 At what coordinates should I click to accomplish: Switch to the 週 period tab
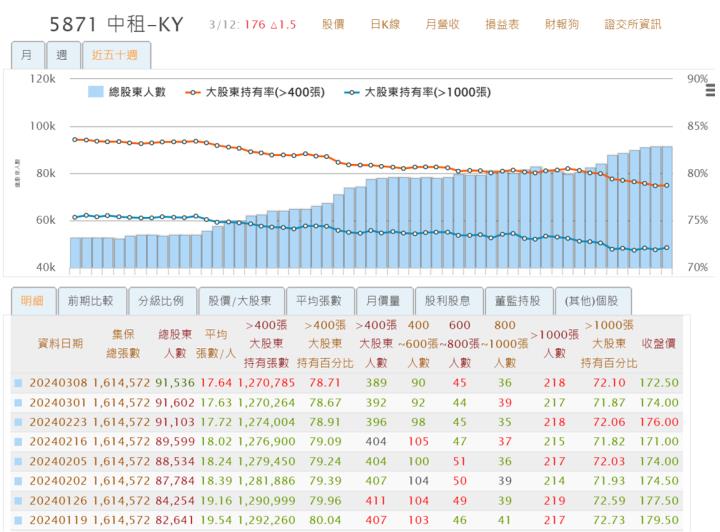coord(63,55)
